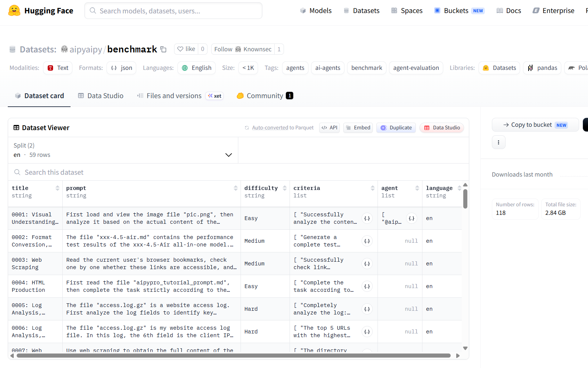Viewport: 588px width, 368px height.
Task: Click the right arrow of the horizontal scrollbar
Action: point(458,356)
